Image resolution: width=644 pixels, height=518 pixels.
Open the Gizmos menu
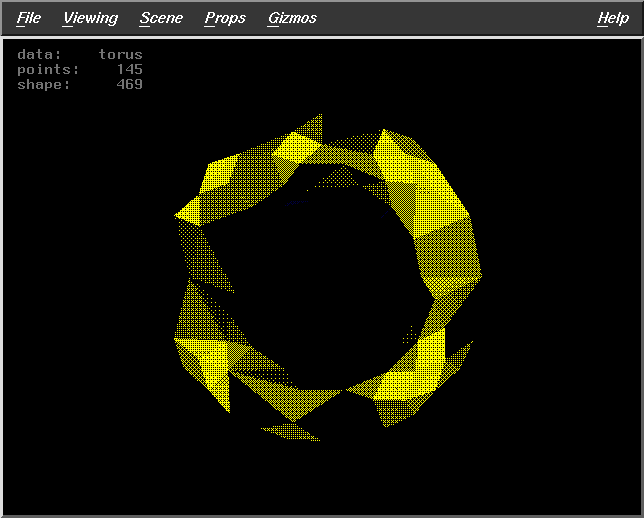pos(292,18)
